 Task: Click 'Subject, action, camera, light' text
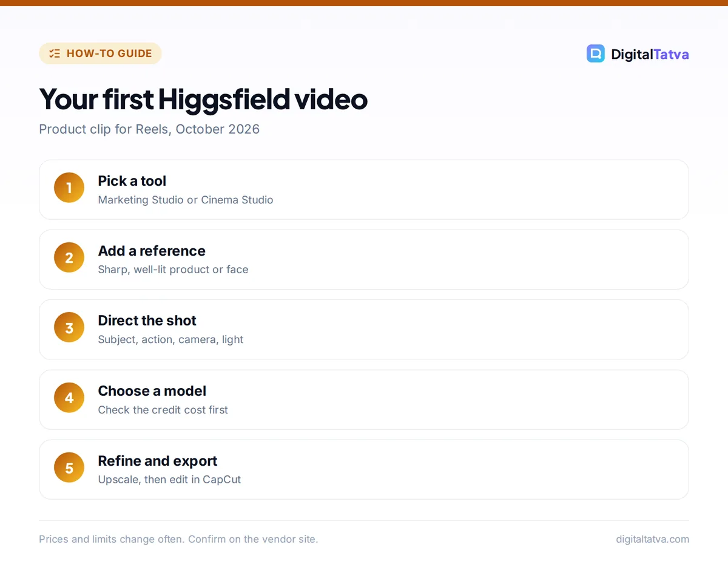pyautogui.click(x=170, y=339)
